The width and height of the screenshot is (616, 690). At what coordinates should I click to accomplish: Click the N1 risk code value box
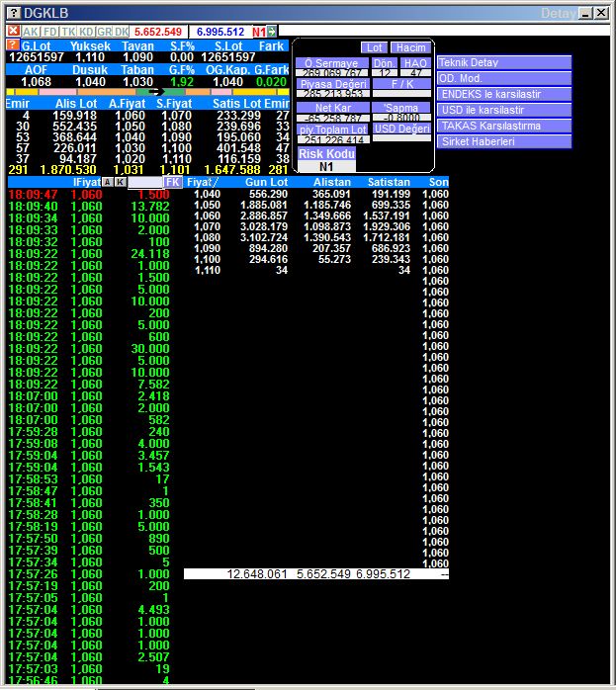coord(326,166)
